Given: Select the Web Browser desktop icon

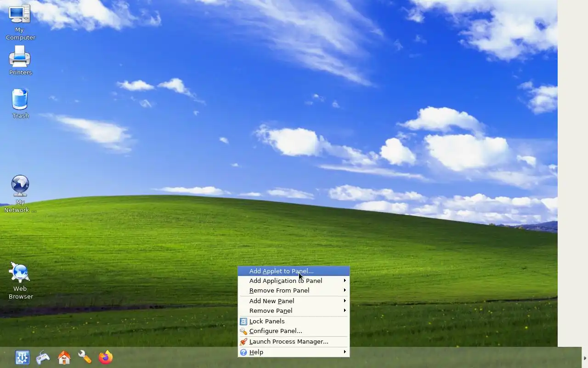Looking at the screenshot, I should [x=20, y=281].
